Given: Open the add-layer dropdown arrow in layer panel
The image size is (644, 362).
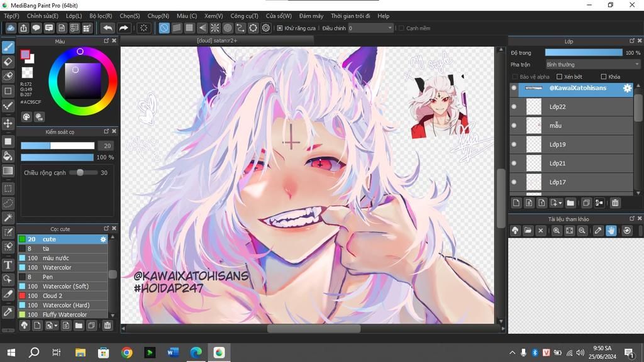Looking at the screenshot, I should 560,203.
